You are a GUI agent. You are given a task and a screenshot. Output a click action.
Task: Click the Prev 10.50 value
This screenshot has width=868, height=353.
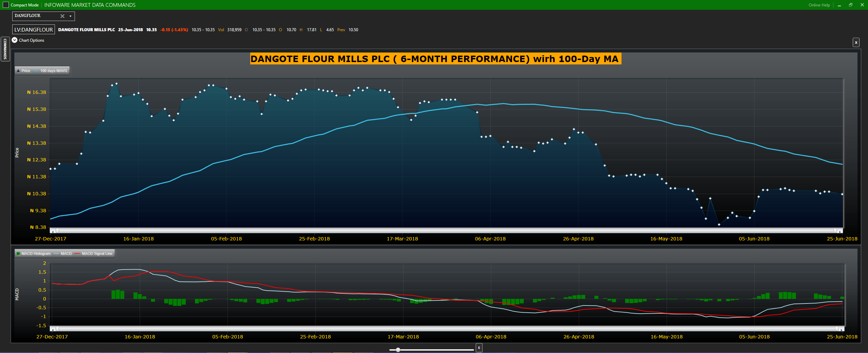click(348, 30)
